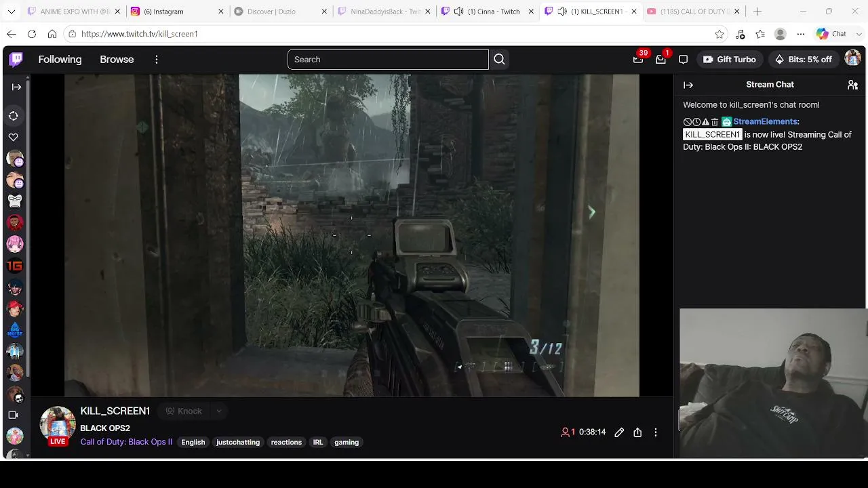Click the Twitch search magnifier button
The image size is (868, 488).
click(499, 60)
